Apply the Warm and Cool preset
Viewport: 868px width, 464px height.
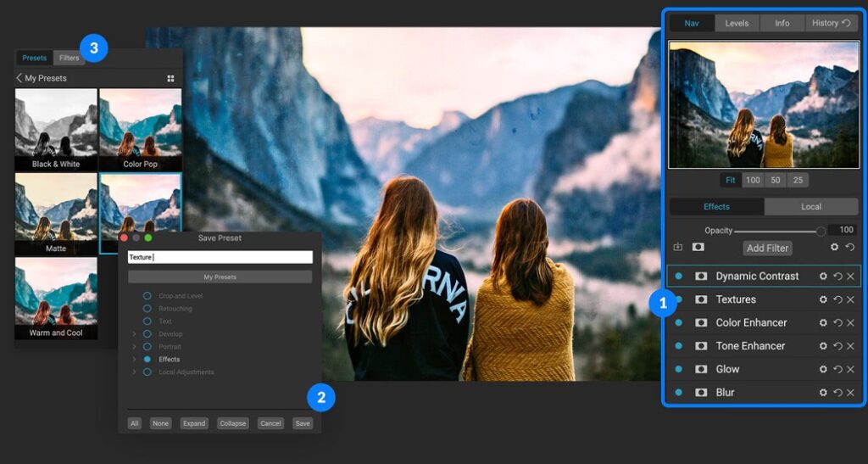point(56,299)
